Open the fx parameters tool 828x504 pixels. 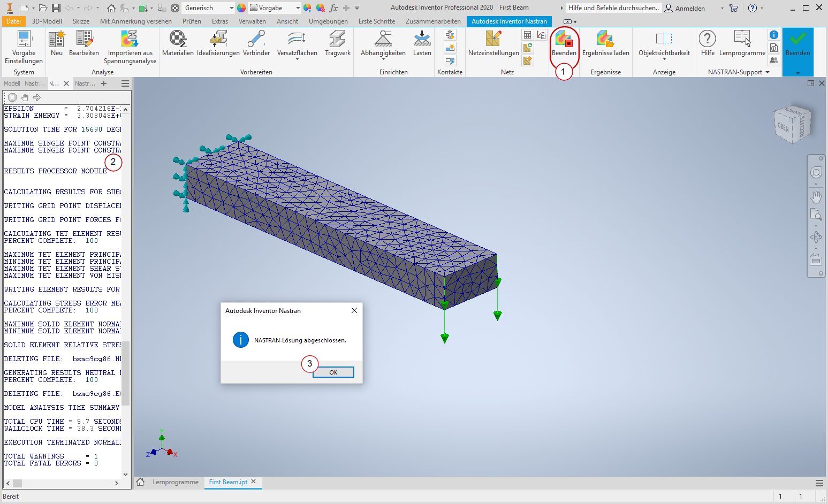point(333,8)
